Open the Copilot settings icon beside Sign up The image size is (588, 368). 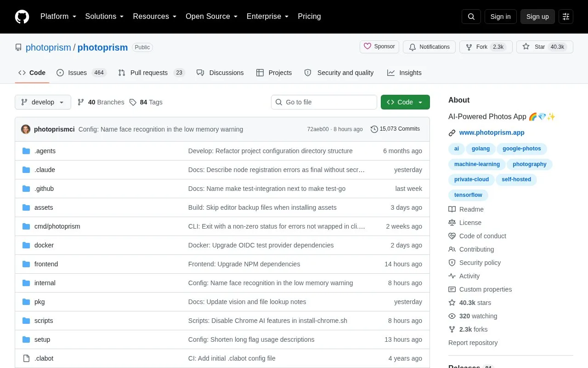566,17
